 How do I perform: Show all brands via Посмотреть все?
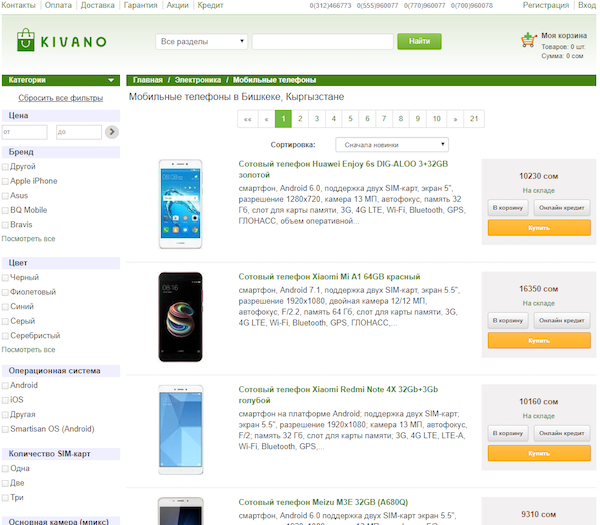click(x=28, y=239)
